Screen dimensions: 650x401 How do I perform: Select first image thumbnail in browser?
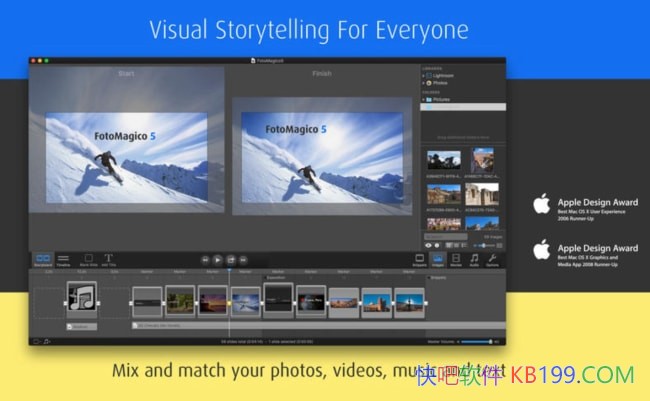444,160
